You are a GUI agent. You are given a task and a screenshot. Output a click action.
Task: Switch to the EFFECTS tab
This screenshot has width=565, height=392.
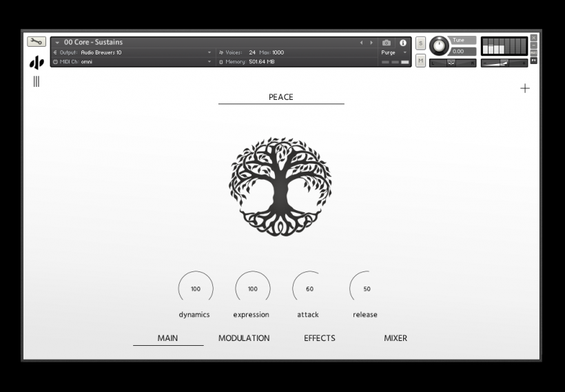[320, 338]
